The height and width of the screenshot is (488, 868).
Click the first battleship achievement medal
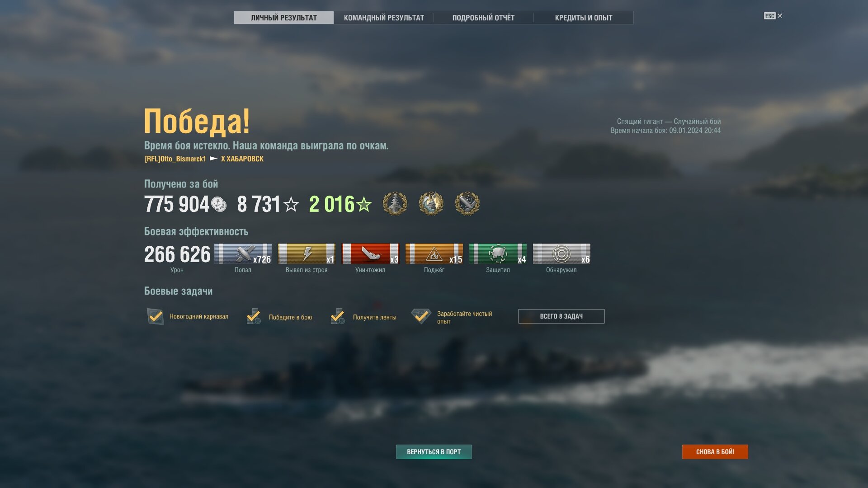tap(395, 204)
